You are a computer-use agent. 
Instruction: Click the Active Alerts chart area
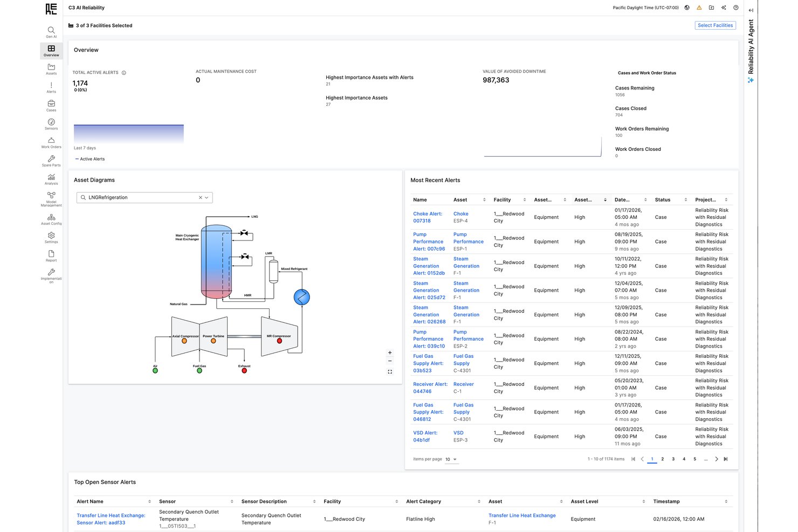pyautogui.click(x=129, y=134)
